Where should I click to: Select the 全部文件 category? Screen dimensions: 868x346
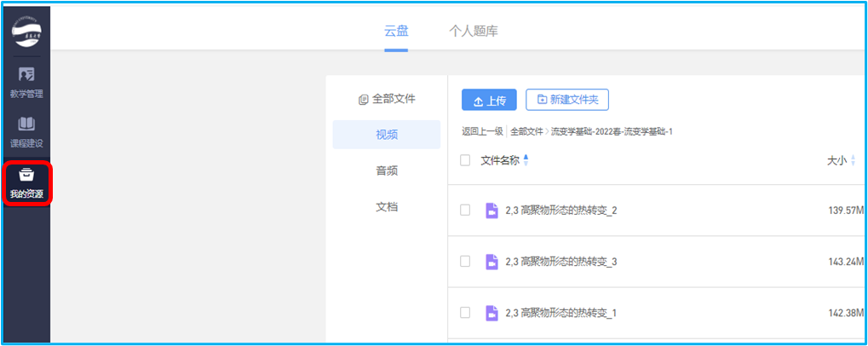click(x=387, y=99)
